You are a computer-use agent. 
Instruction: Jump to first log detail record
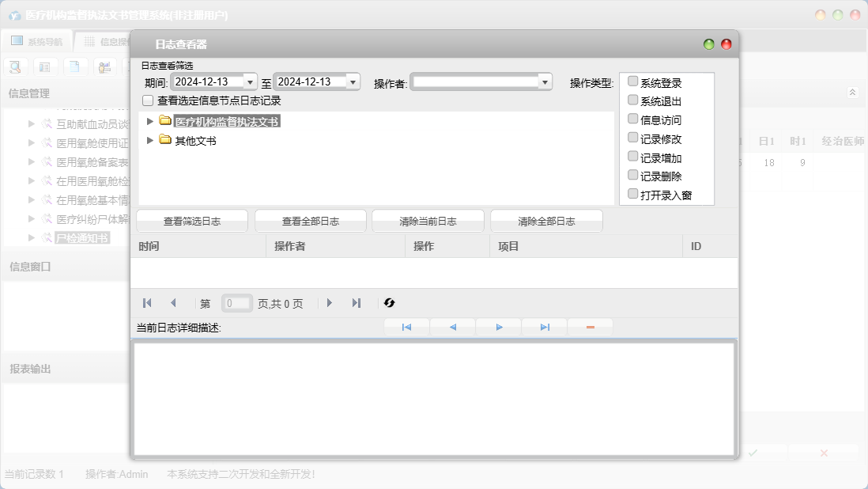pyautogui.click(x=406, y=328)
